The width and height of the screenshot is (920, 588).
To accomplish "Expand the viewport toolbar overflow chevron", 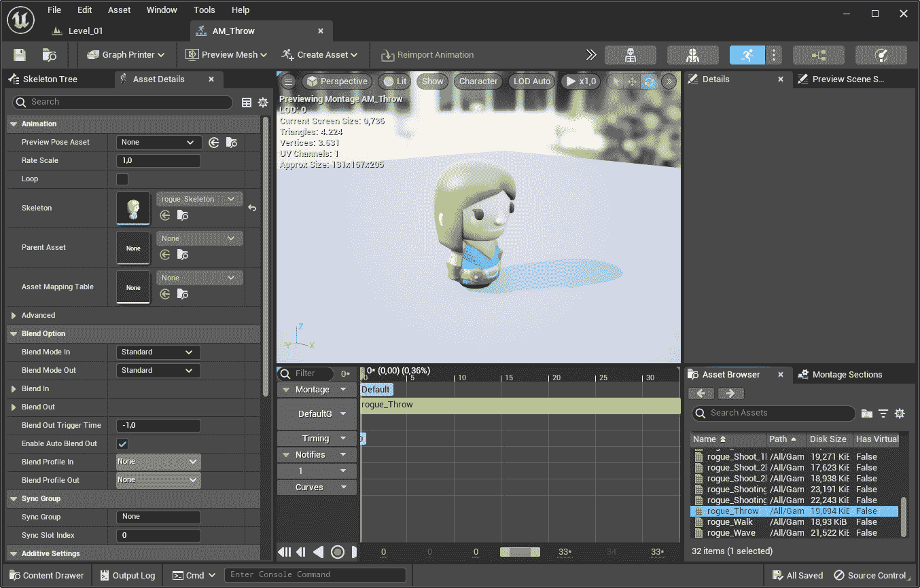I will click(669, 81).
